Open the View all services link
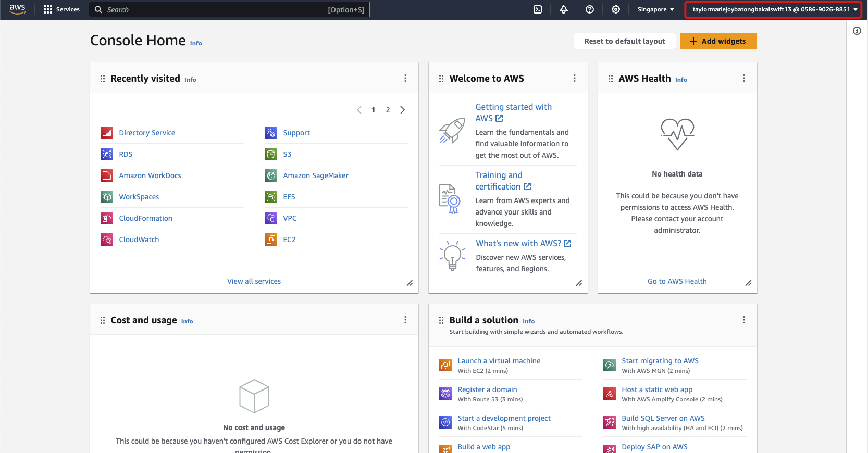The image size is (868, 453). 254,281
